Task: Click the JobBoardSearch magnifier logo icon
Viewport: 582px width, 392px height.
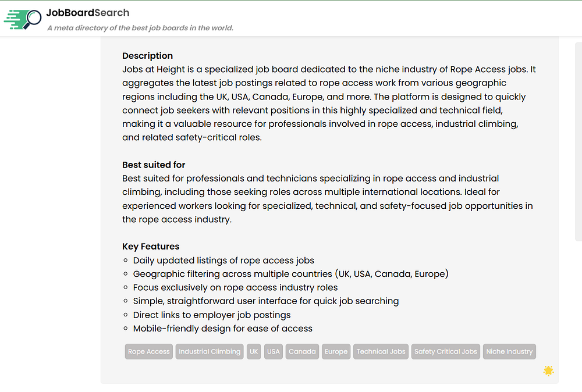Action: point(23,19)
